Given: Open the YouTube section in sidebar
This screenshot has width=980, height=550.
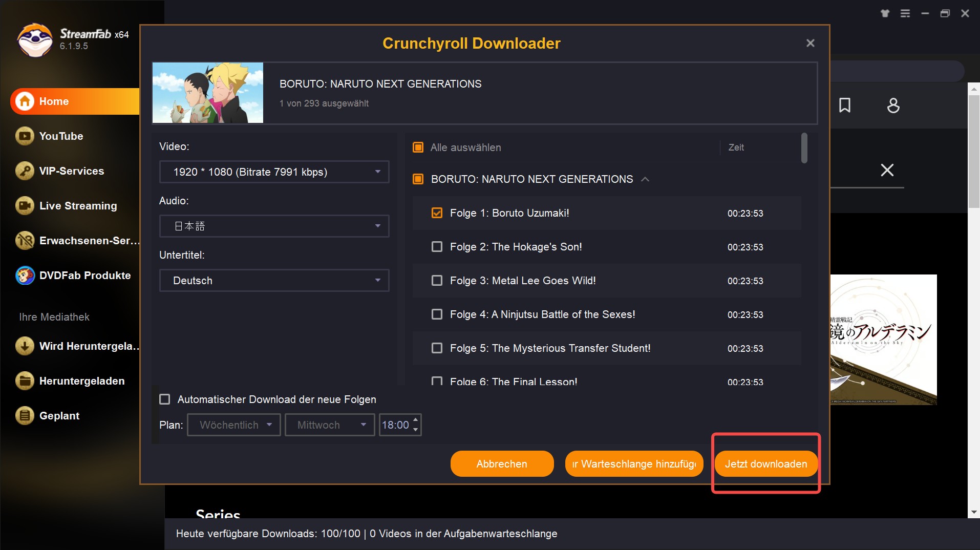Looking at the screenshot, I should 61,136.
